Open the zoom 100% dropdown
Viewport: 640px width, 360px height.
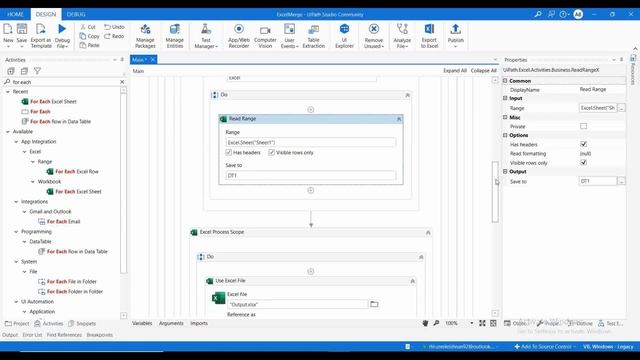click(x=471, y=323)
